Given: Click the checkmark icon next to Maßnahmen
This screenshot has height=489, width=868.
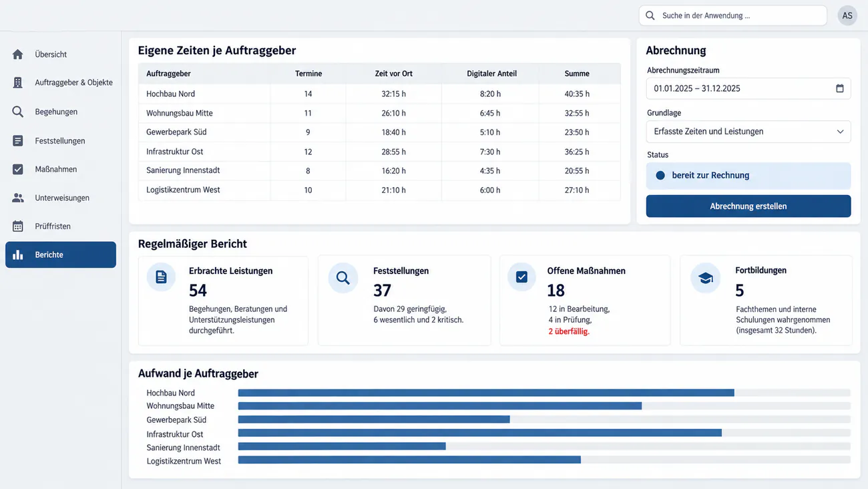Looking at the screenshot, I should click(x=18, y=170).
